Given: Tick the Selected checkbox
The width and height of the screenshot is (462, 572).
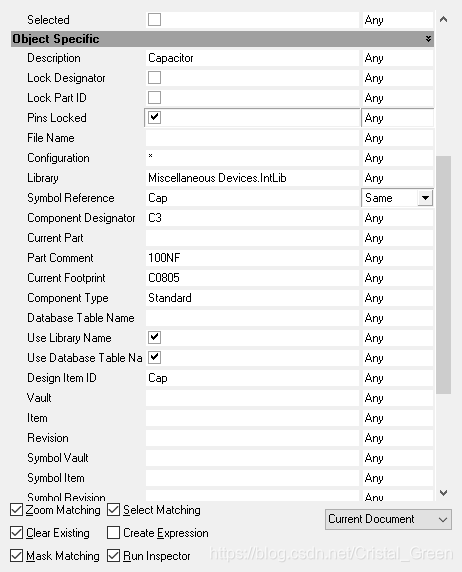Looking at the screenshot, I should click(154, 19).
